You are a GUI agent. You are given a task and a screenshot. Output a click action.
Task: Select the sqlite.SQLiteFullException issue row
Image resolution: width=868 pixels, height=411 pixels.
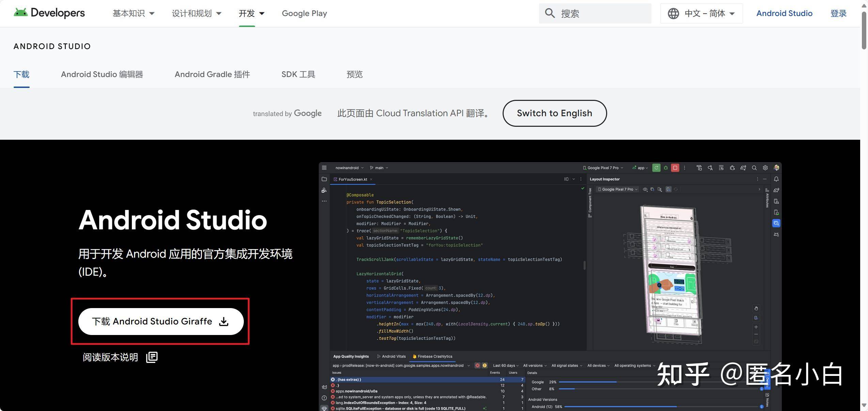coord(427,408)
